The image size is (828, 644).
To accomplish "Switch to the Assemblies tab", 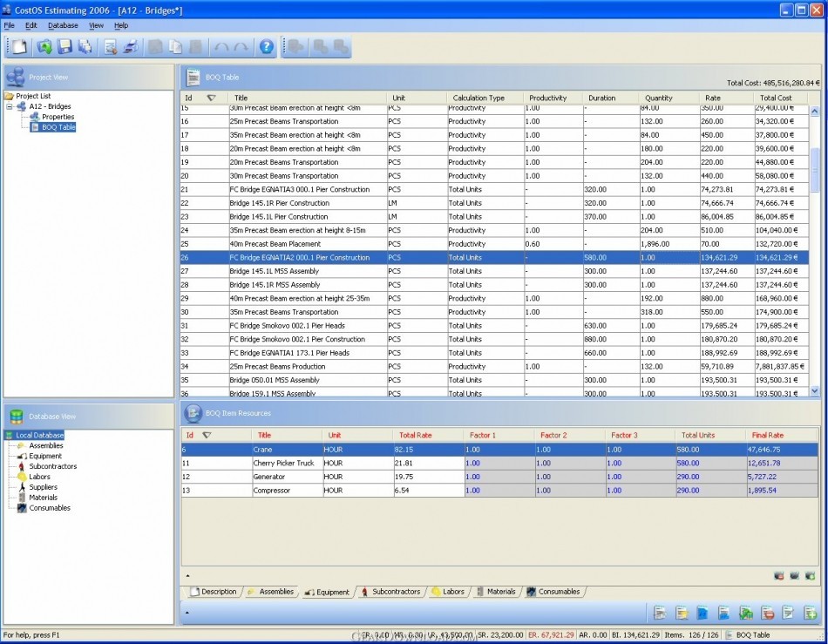I will click(271, 592).
